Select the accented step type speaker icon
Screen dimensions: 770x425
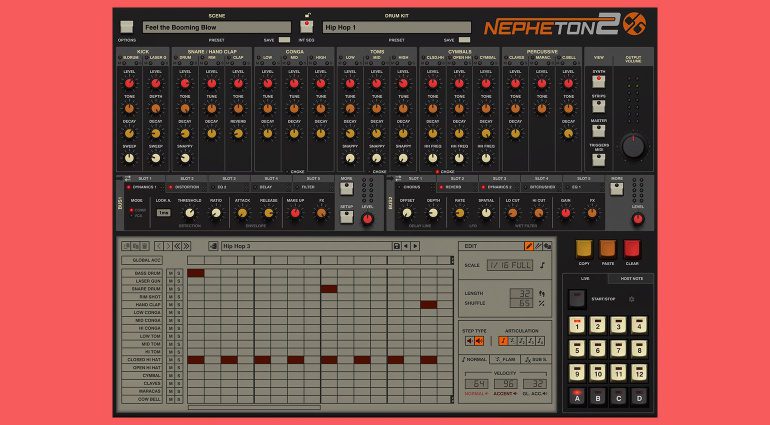(479, 340)
